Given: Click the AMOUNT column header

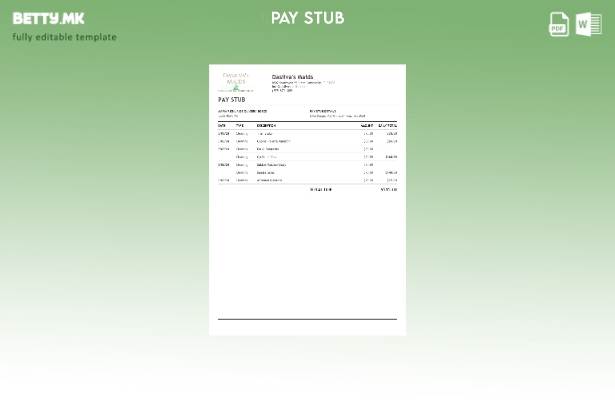Looking at the screenshot, I should (367, 125).
